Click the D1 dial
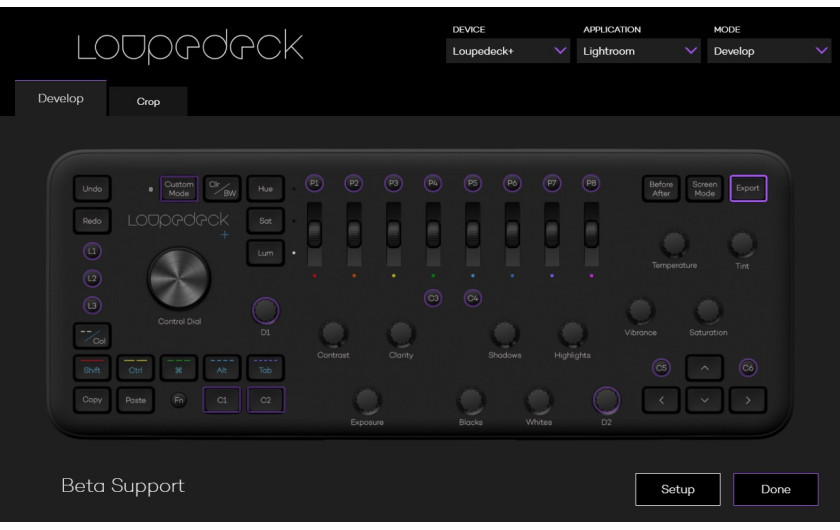The image size is (840, 530). point(266,310)
